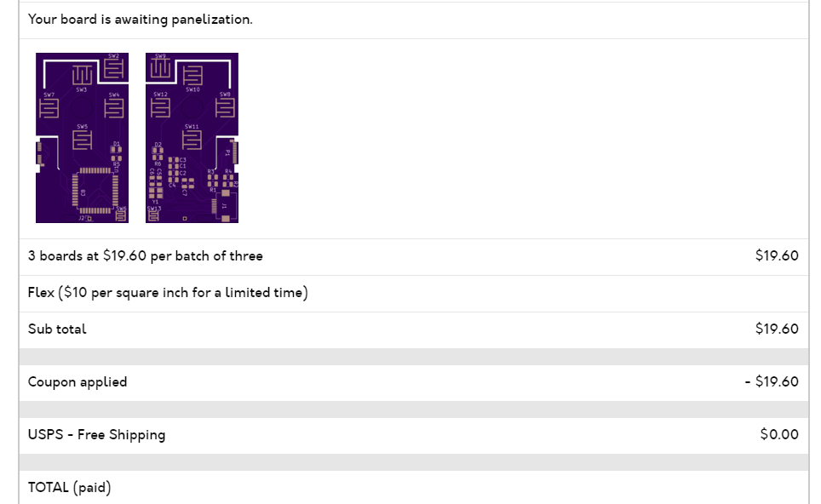821x504 pixels.
Task: Open the left board image thumbnail
Action: 83,138
